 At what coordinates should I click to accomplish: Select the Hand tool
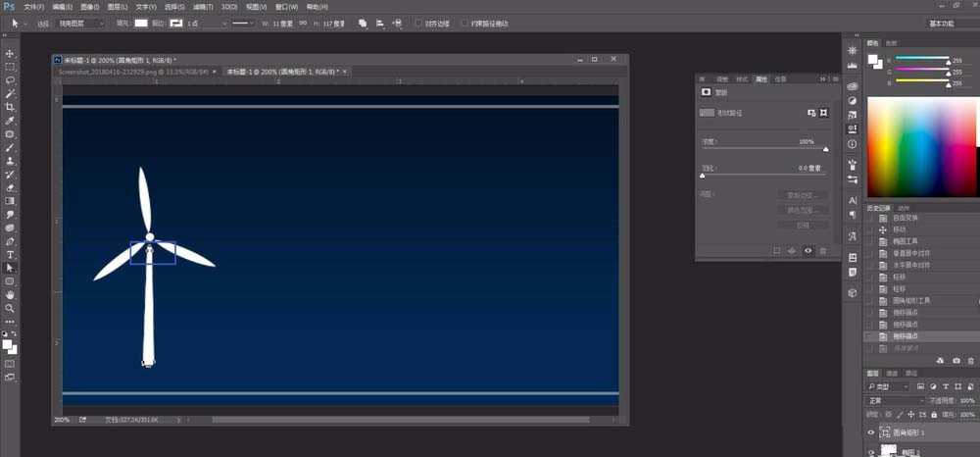point(11,294)
